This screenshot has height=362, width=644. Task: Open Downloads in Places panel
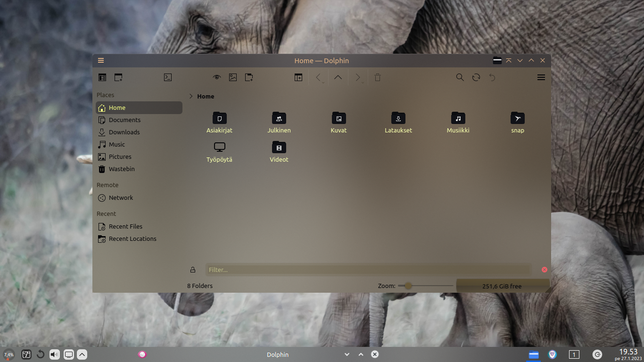pyautogui.click(x=139, y=132)
